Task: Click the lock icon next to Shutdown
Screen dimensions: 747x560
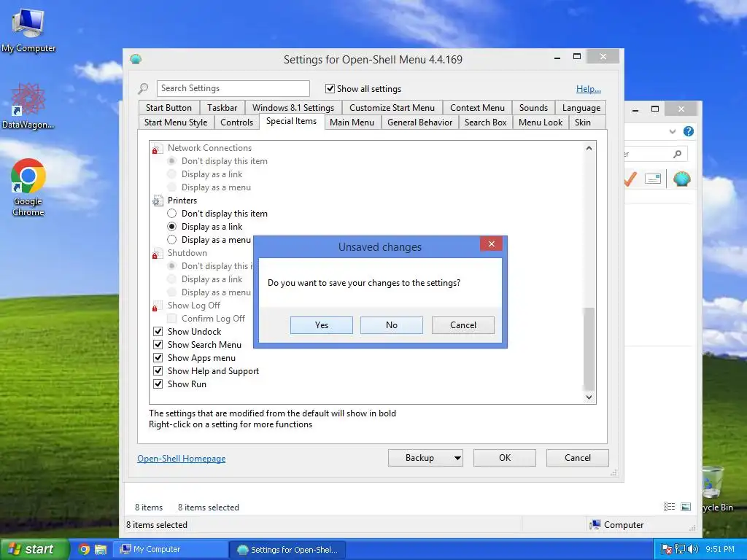Action: pos(157,253)
